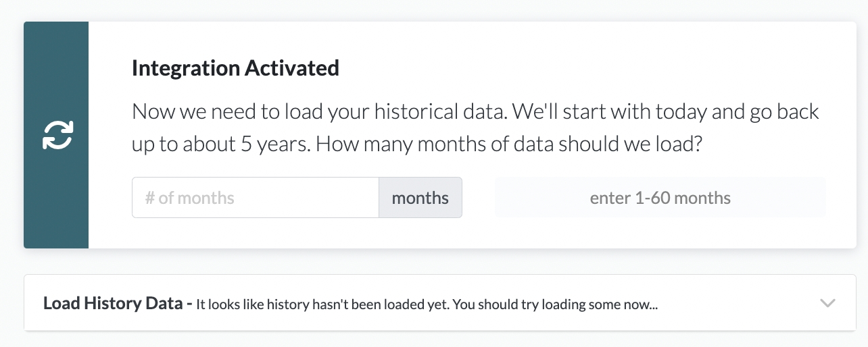868x347 pixels.
Task: Click the dash after "Load History Data"
Action: click(189, 304)
